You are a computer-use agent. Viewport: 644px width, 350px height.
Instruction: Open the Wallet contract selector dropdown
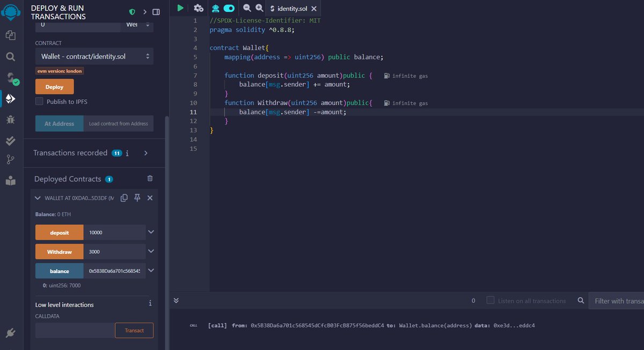click(x=94, y=56)
